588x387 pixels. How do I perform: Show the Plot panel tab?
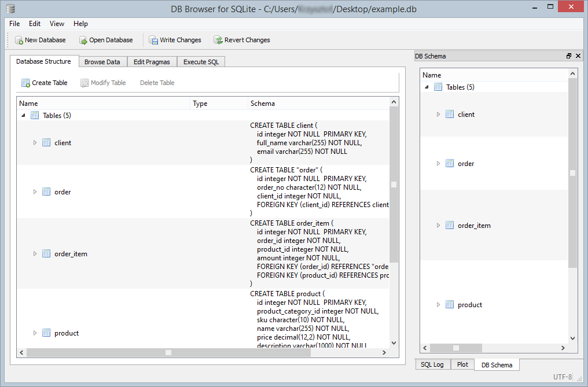462,364
